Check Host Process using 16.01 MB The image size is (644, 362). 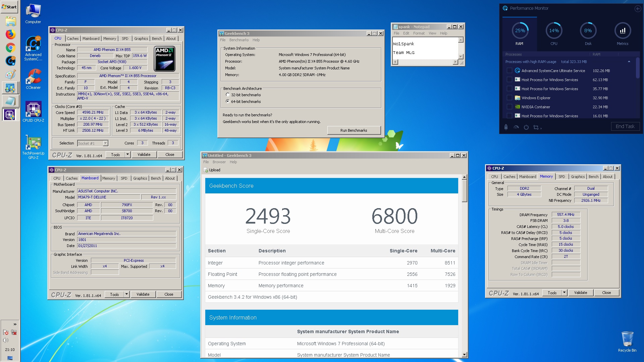509,116
